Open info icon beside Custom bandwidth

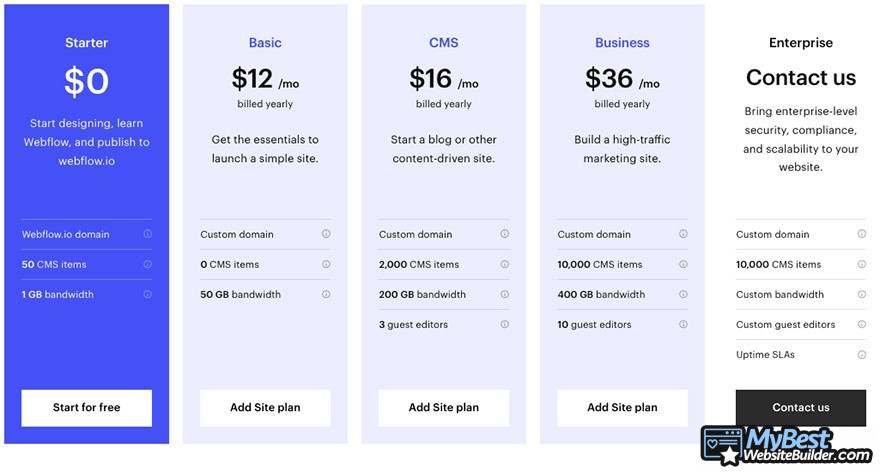point(861,295)
